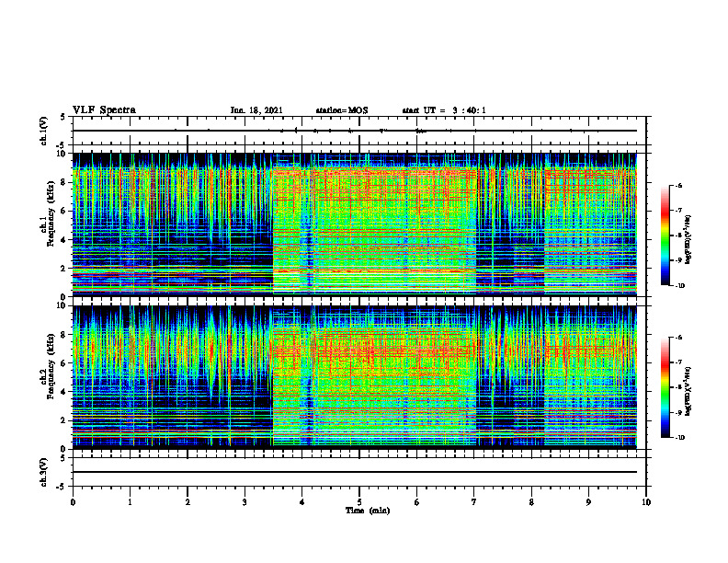The height and width of the screenshot is (563, 728).
Task: Click the ch.1 colorbar log(PSD) unit label
Action: pos(688,240)
